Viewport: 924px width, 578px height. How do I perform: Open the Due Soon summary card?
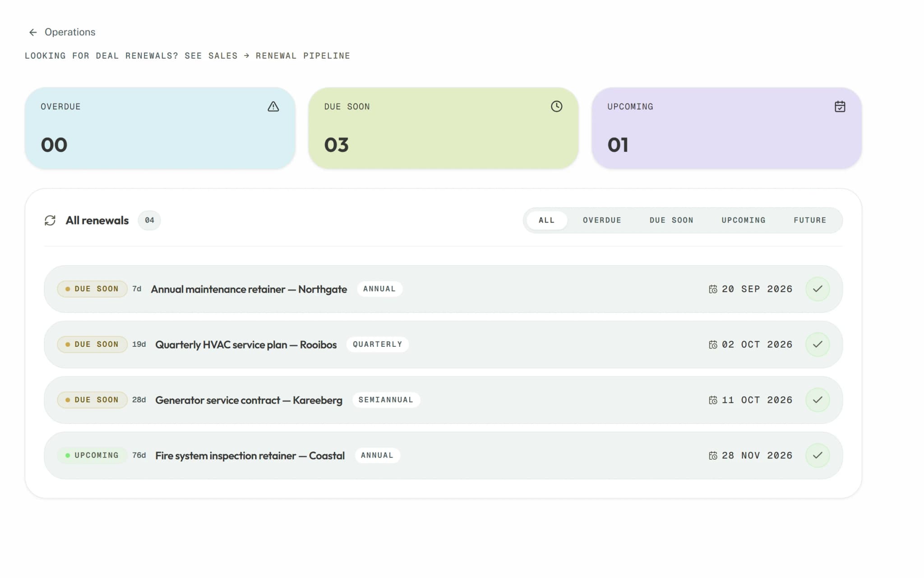coord(444,128)
